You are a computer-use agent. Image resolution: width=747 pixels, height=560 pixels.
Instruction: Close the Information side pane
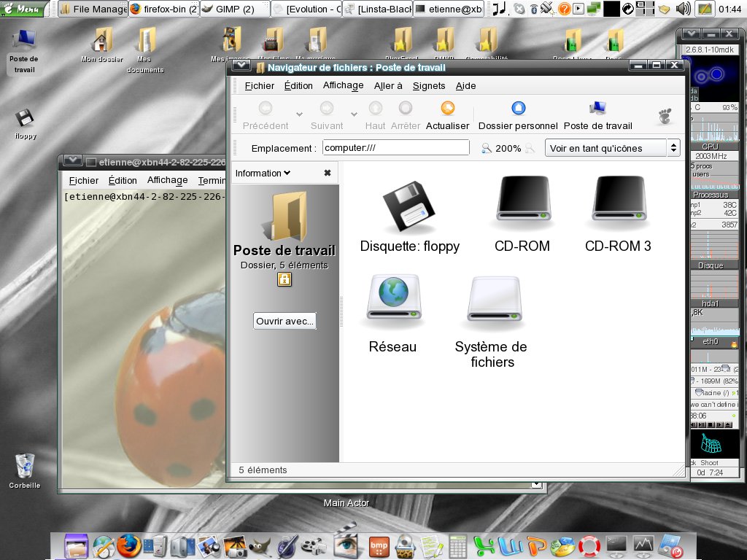click(328, 173)
